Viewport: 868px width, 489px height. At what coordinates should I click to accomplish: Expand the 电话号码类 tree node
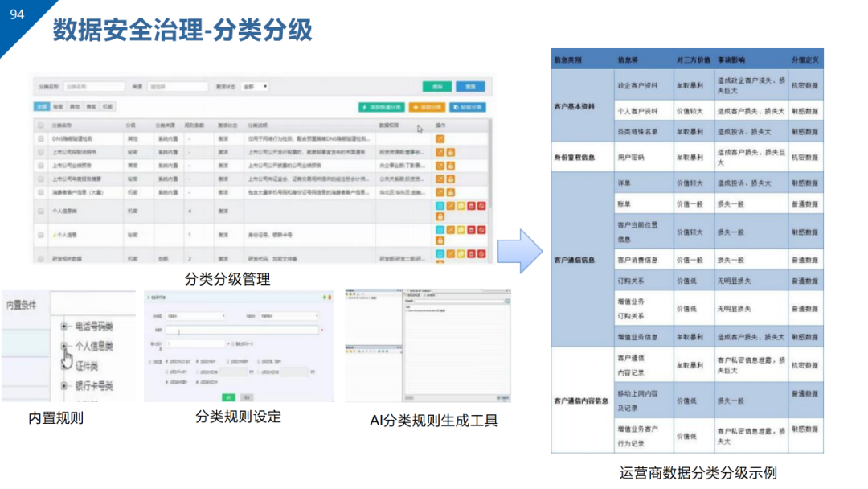(64, 327)
